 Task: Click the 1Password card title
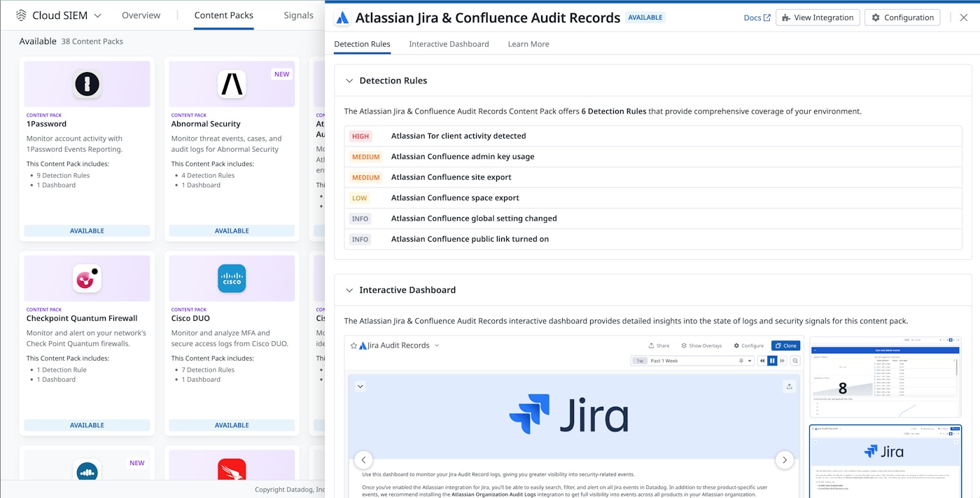point(46,124)
